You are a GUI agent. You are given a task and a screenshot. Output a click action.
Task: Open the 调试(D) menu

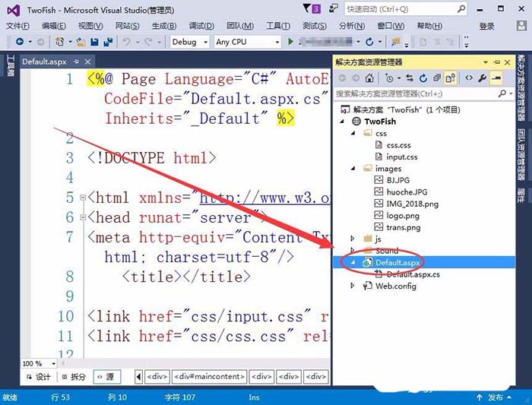[x=201, y=26]
